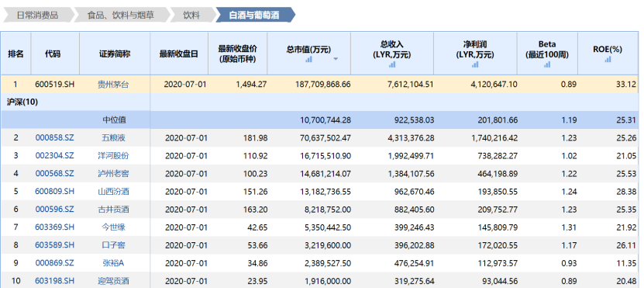The image size is (644, 288).
Task: Collapse the 沪深(10) group row
Action: point(22,102)
